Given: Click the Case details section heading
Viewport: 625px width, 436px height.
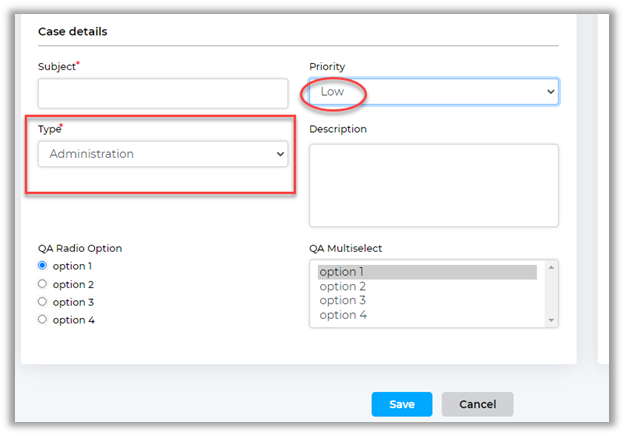Looking at the screenshot, I should 73,31.
